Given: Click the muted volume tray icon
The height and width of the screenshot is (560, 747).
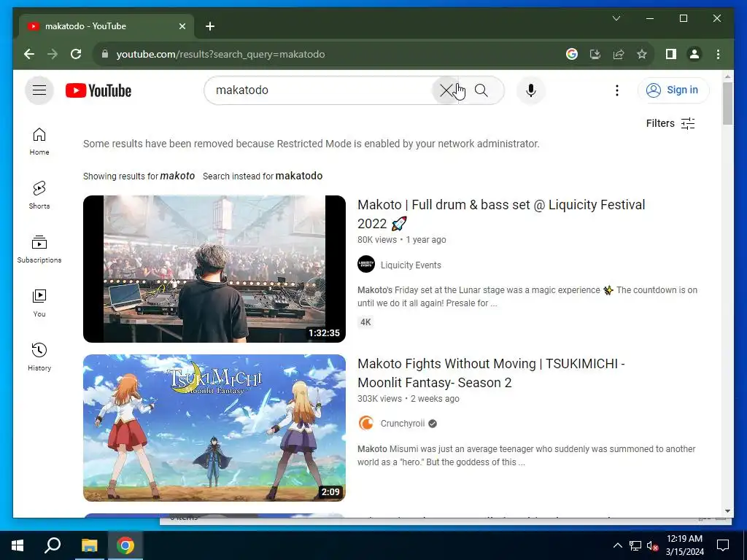Looking at the screenshot, I should pos(652,545).
